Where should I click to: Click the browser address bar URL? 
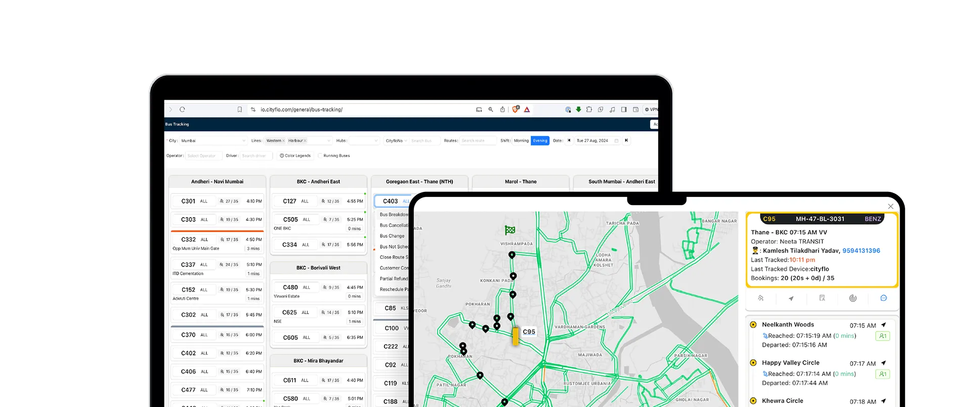coord(302,109)
